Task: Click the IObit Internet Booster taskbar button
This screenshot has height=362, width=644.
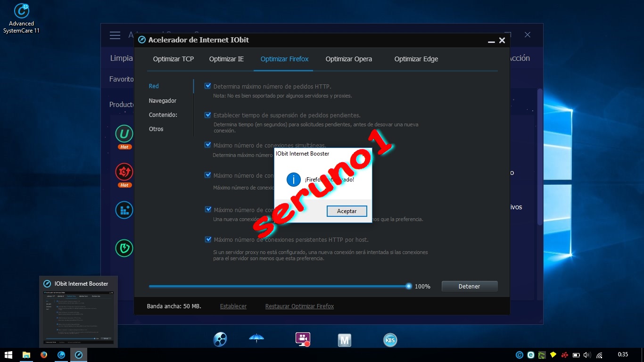Action: (79, 355)
